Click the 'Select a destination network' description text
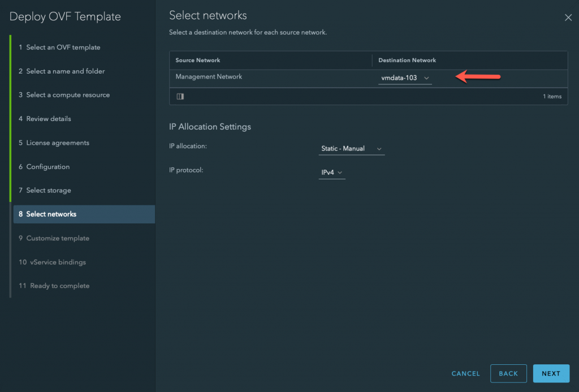579x392 pixels. coord(248,32)
